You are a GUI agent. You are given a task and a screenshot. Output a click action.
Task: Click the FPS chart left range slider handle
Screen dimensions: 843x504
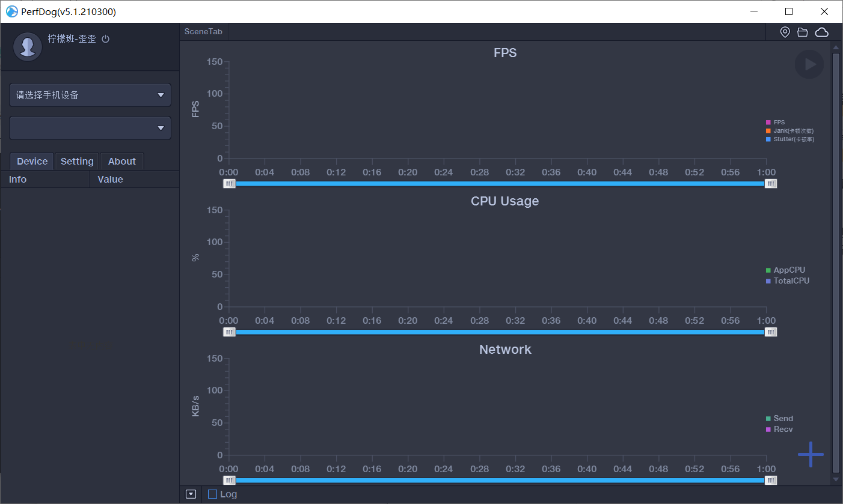tap(229, 184)
